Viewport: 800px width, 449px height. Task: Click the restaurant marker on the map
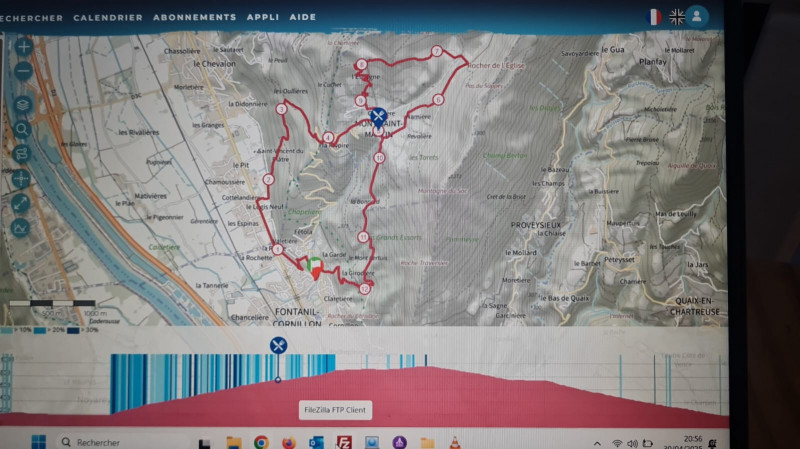[378, 116]
